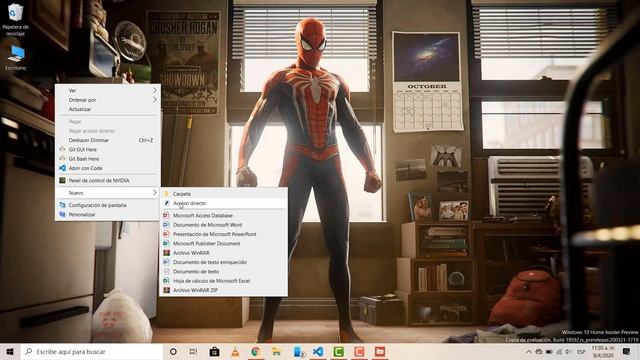The height and width of the screenshot is (360, 640).
Task: Create a new 'Archivo WinRAR'
Action: pos(224,253)
